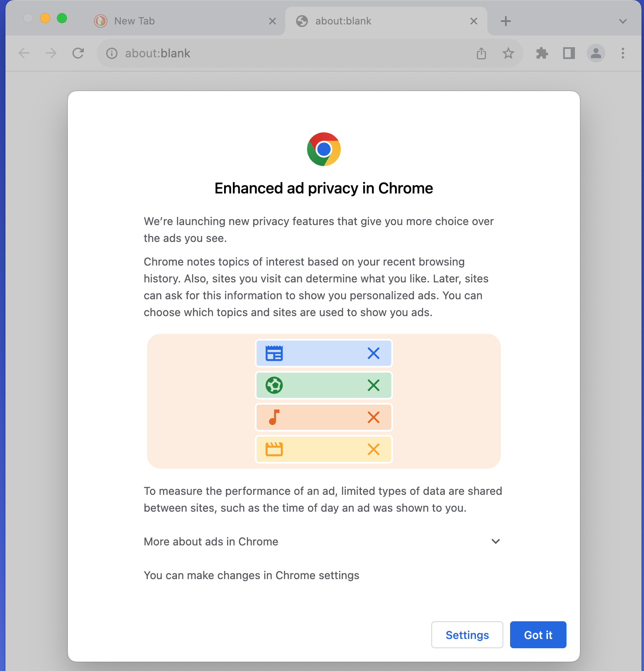This screenshot has height=671, width=644.
Task: Open the side panel icon
Action: point(569,53)
